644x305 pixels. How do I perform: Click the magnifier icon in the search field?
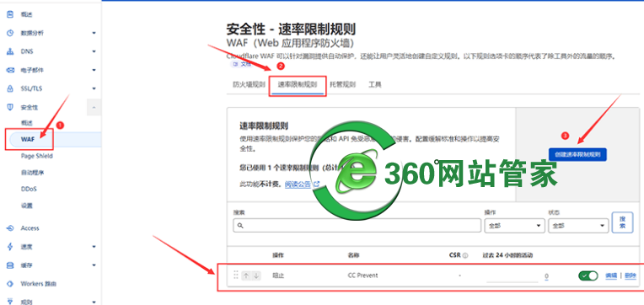pos(240,226)
